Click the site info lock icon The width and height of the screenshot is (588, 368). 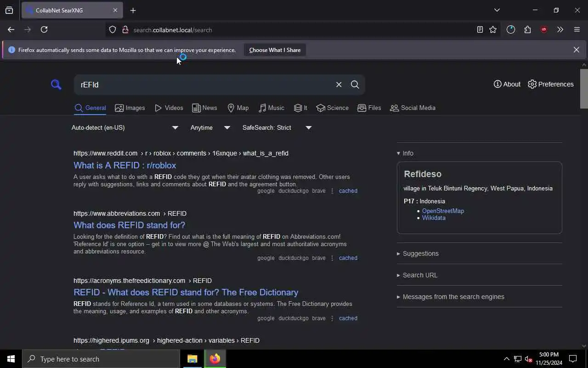pyautogui.click(x=125, y=30)
